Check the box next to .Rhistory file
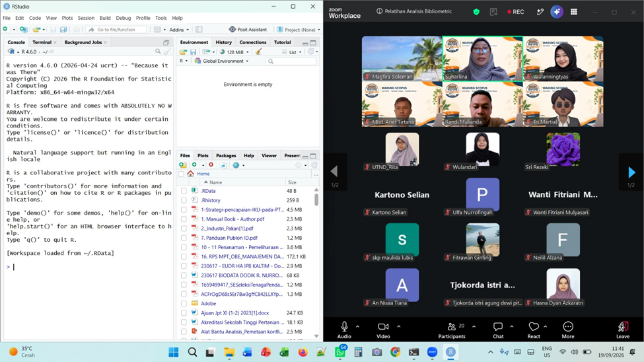Viewport: 644px width, 362px height. [184, 201]
